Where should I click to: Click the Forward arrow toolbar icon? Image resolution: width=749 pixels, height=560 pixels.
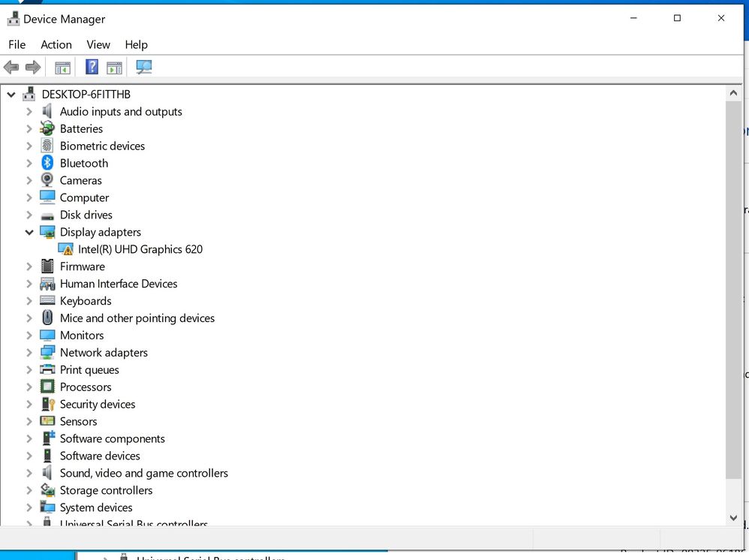pyautogui.click(x=33, y=68)
